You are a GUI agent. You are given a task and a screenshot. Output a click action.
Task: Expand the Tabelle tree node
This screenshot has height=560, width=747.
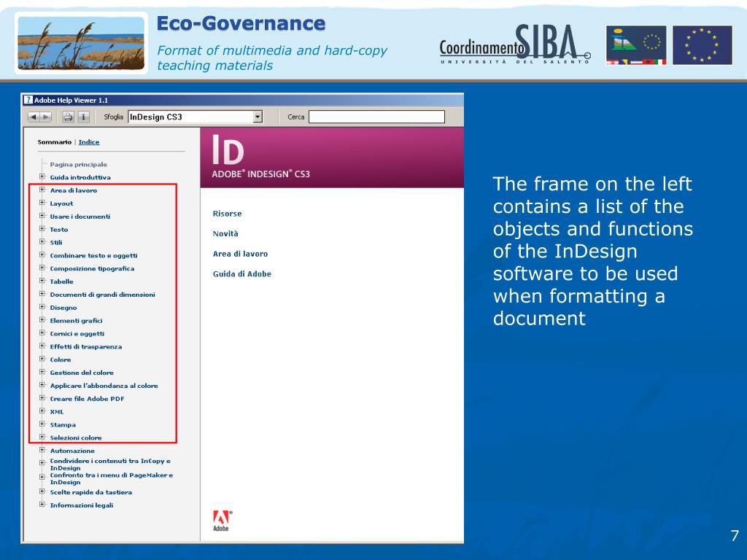tap(42, 281)
